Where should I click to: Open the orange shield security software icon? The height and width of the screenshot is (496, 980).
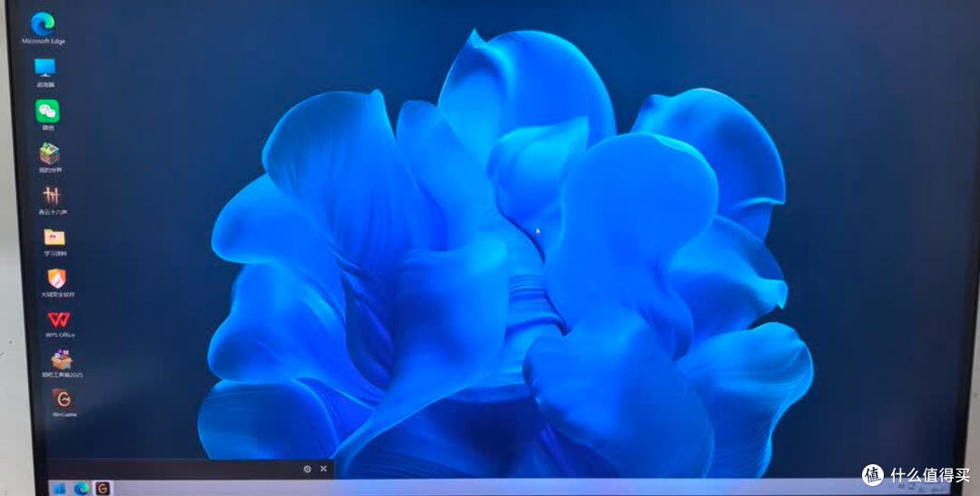57,278
